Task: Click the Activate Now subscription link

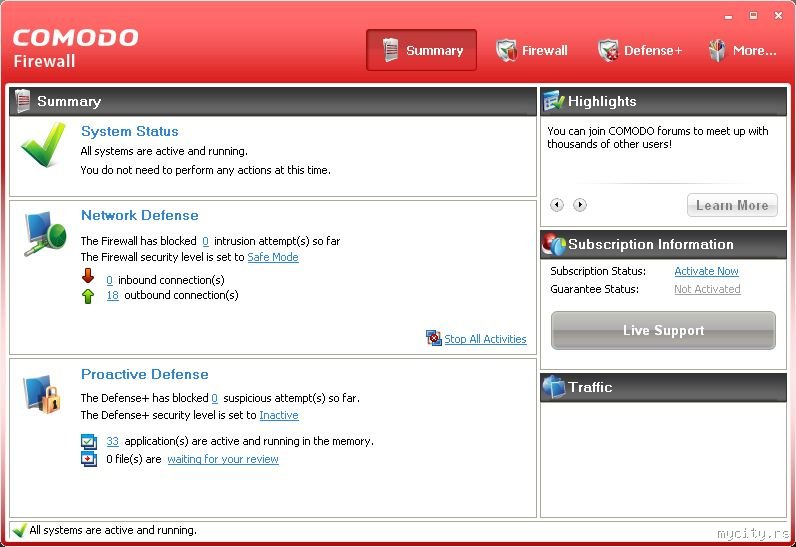Action: (706, 271)
